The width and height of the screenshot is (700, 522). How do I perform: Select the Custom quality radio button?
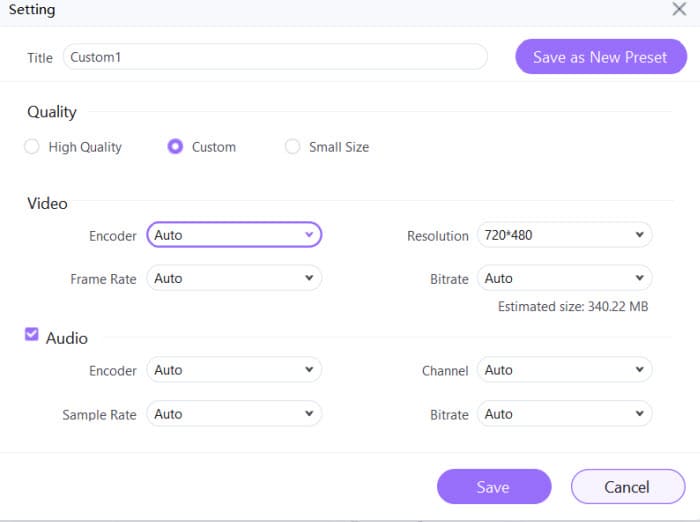pos(175,146)
